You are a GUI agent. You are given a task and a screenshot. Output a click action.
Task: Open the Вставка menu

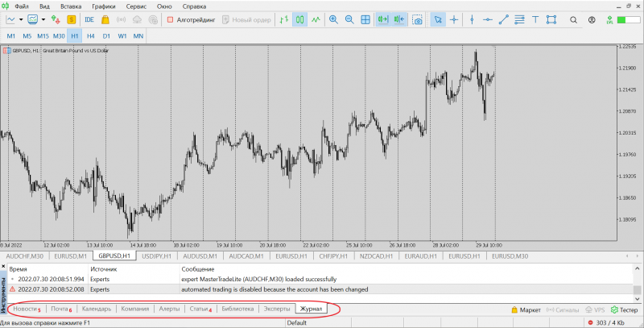click(71, 6)
